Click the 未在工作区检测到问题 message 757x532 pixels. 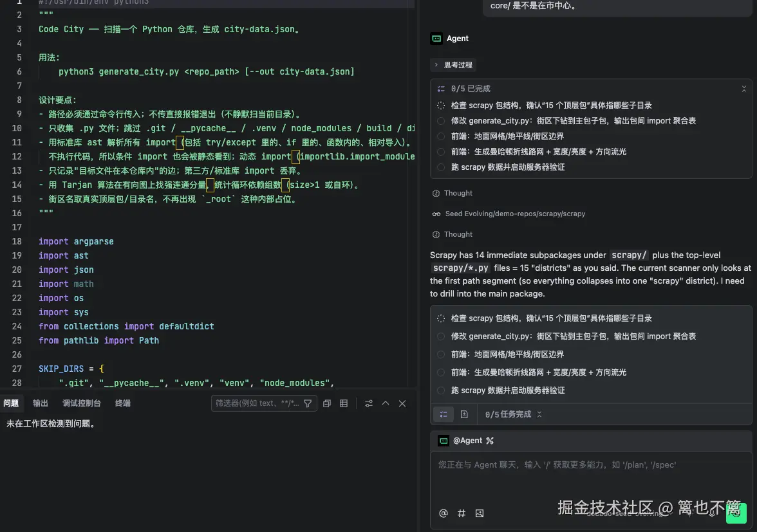[51, 424]
